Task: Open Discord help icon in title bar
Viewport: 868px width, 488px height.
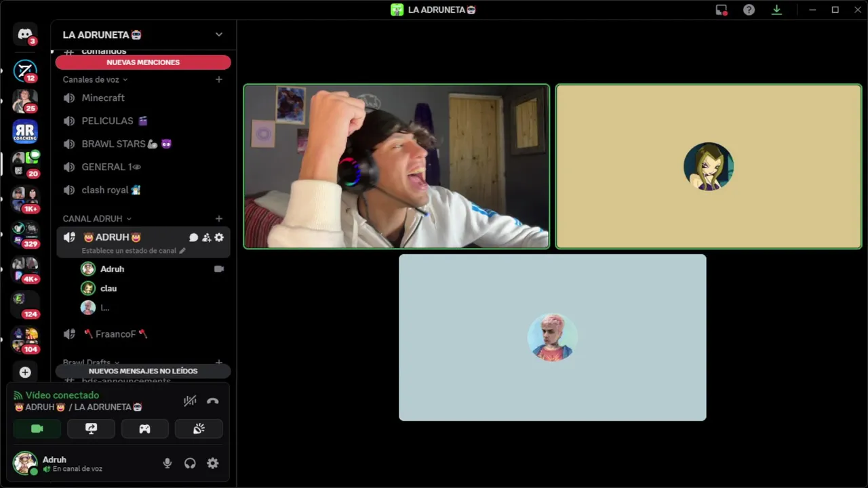Action: click(749, 9)
